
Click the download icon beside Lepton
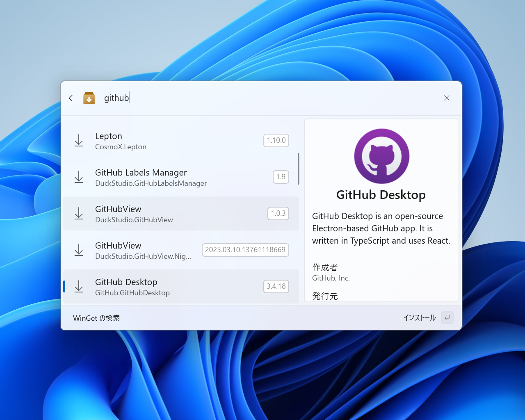click(x=79, y=141)
